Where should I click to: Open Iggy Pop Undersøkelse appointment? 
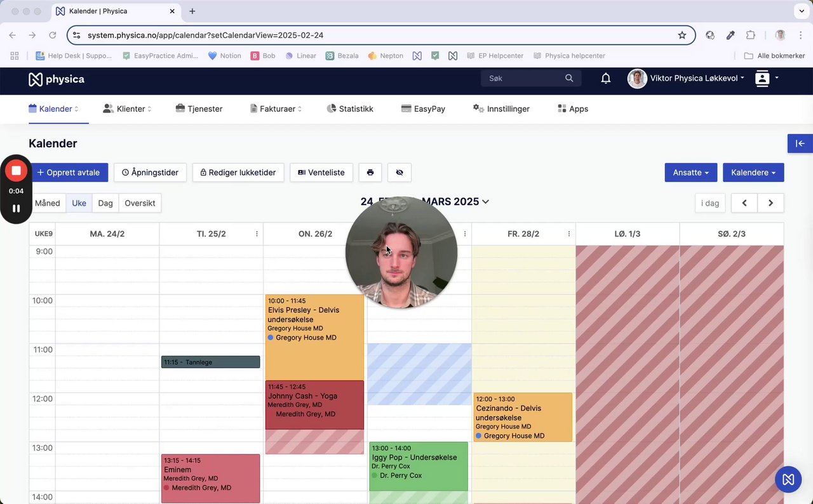[x=419, y=466]
